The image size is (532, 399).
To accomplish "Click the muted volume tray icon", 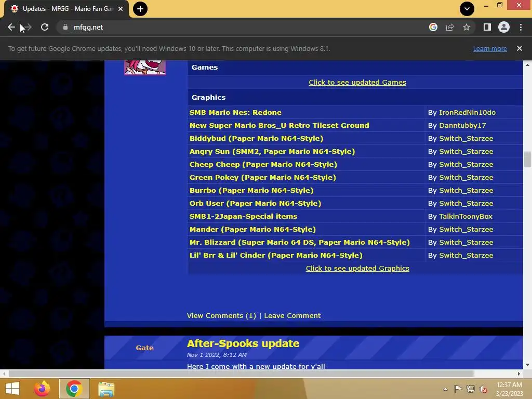I will point(483,389).
